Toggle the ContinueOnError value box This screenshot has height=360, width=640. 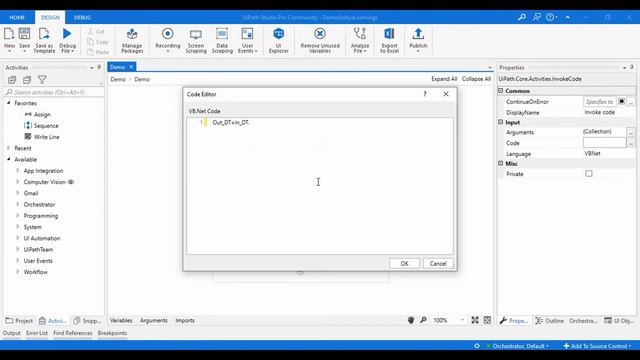622,101
